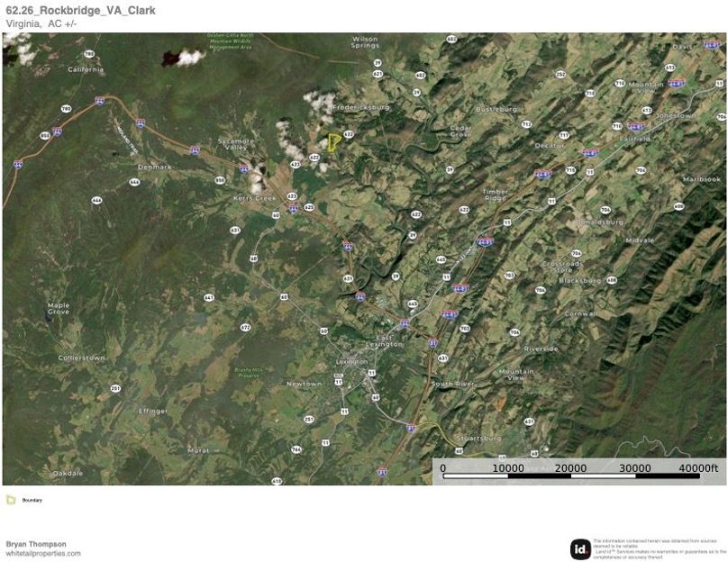Click the Route 251 marker near Effinger
This screenshot has height=562, width=728.
pyautogui.click(x=115, y=388)
